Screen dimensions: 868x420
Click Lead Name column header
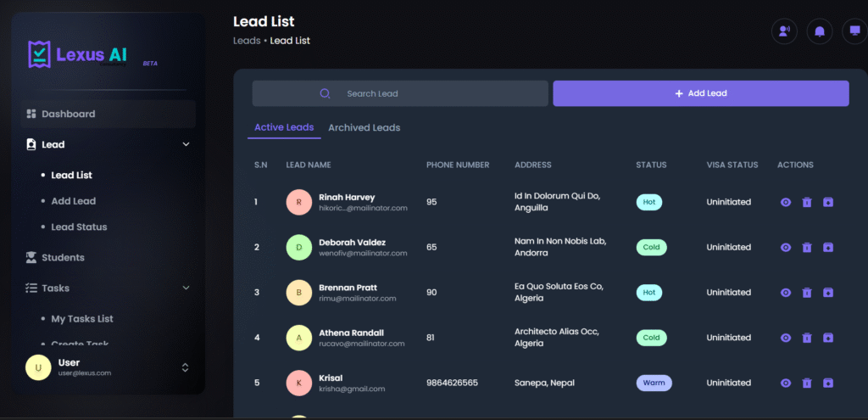click(x=309, y=165)
